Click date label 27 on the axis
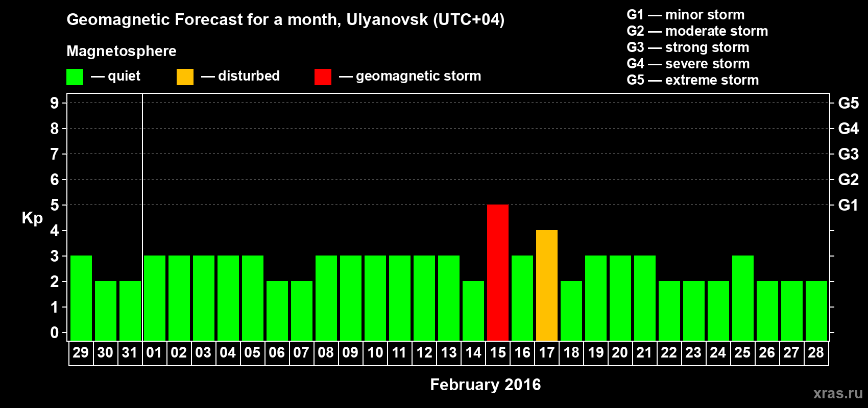 (791, 352)
